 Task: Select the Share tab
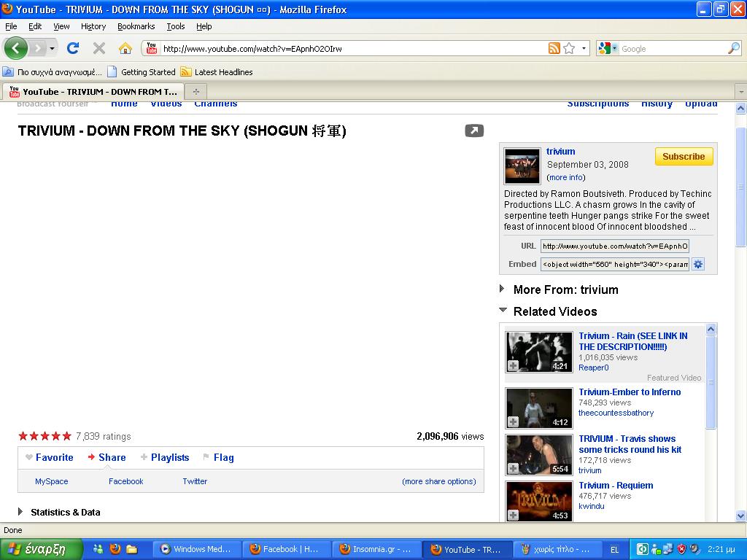point(107,458)
